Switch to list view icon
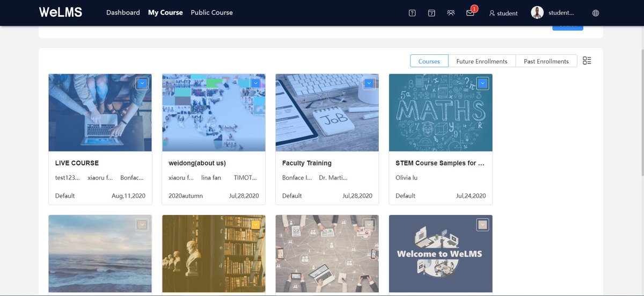The image size is (644, 296). coord(587,61)
